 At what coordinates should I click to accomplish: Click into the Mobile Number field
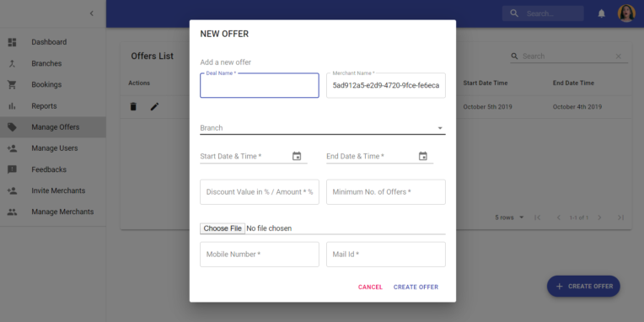[x=260, y=255]
